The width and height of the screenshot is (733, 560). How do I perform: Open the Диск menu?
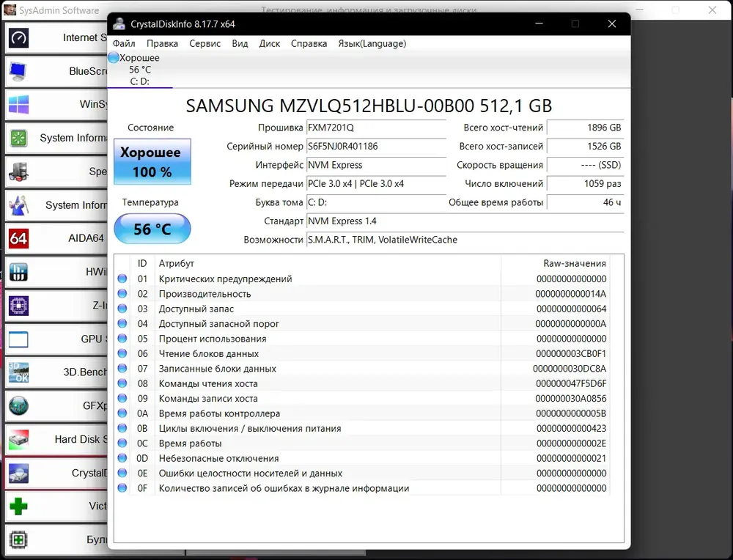point(270,43)
